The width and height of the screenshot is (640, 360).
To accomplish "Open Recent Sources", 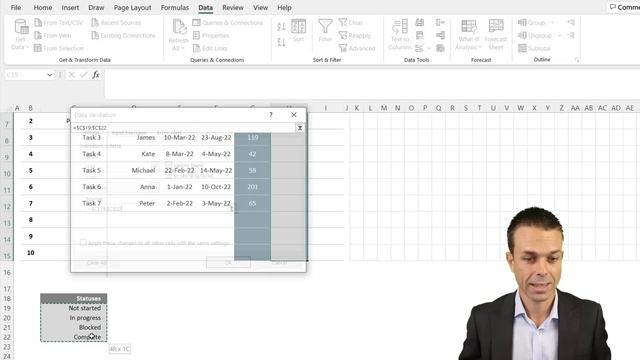I will (x=116, y=22).
